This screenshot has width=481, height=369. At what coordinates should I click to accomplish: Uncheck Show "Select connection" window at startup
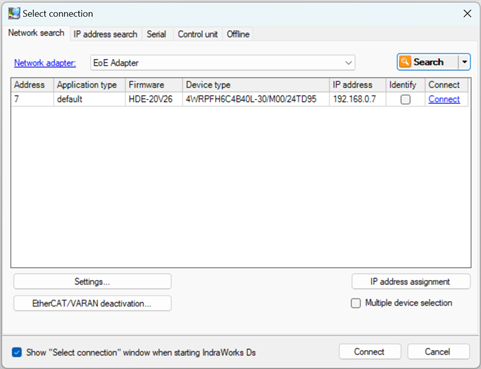(17, 352)
